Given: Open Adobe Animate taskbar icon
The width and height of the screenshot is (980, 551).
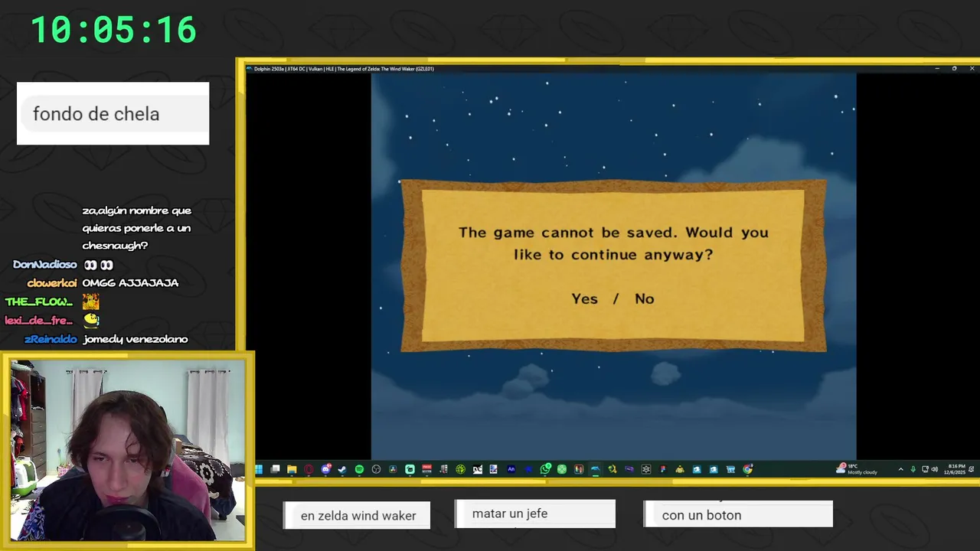Looking at the screenshot, I should (x=511, y=469).
